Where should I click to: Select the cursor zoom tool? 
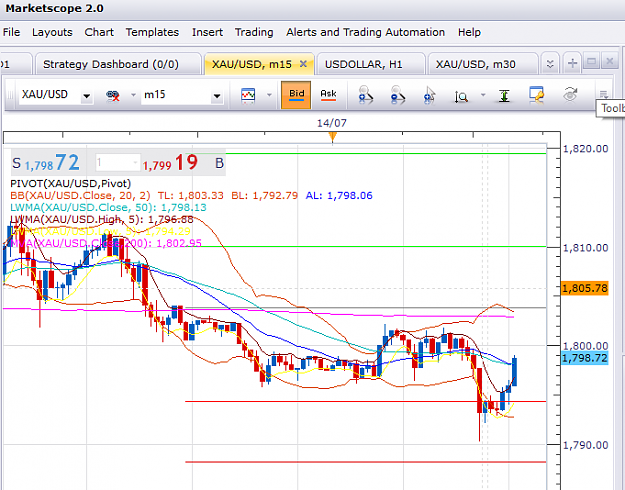[x=429, y=95]
